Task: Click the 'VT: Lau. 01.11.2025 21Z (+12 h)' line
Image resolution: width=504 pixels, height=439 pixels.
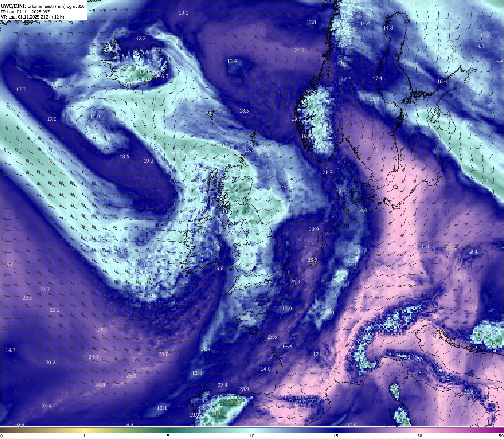Action: [x=33, y=17]
